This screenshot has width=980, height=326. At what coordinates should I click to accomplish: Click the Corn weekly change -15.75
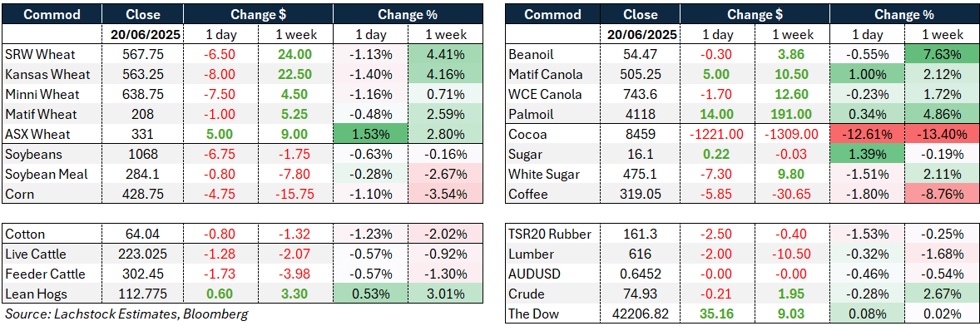tap(294, 195)
